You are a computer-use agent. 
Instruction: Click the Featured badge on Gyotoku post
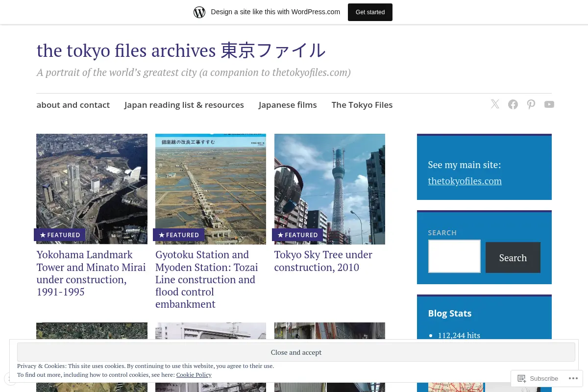179,235
